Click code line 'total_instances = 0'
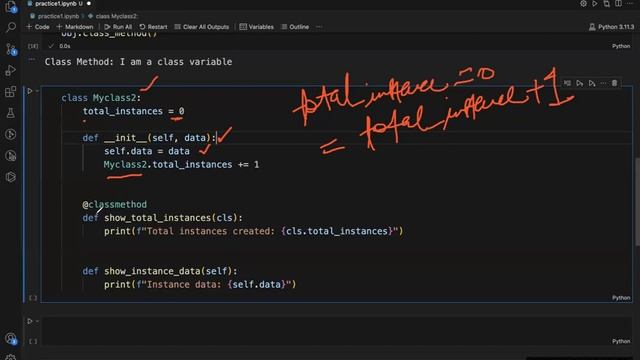 point(133,111)
